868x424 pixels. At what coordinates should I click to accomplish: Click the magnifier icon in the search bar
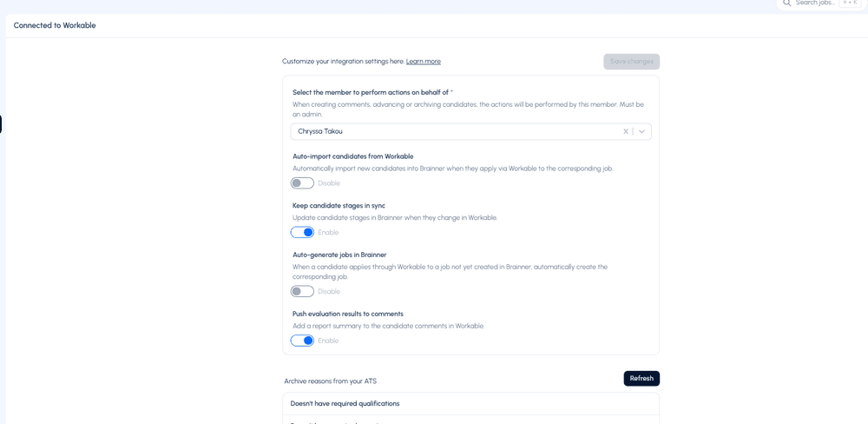[x=786, y=3]
